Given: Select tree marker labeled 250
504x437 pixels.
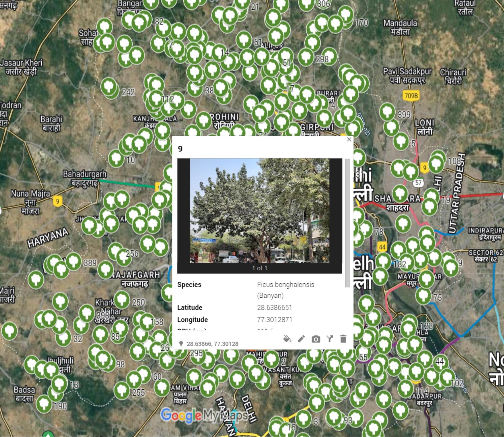Looking at the screenshot, I should pos(122,300).
